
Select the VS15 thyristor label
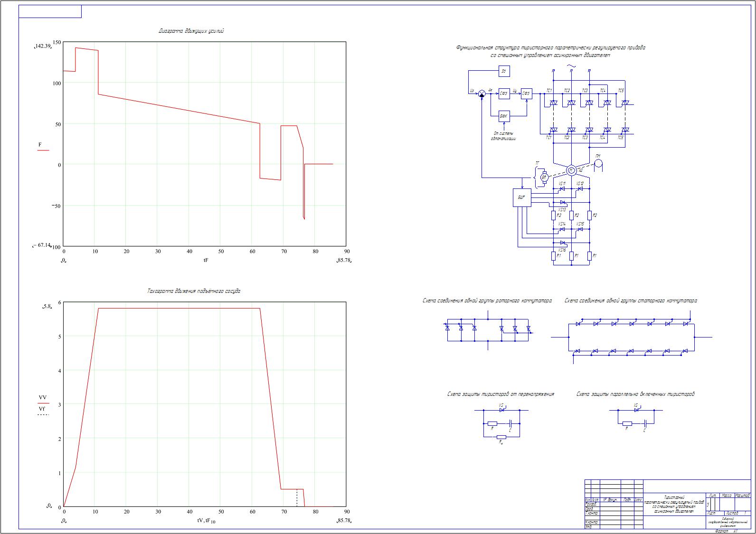click(580, 224)
